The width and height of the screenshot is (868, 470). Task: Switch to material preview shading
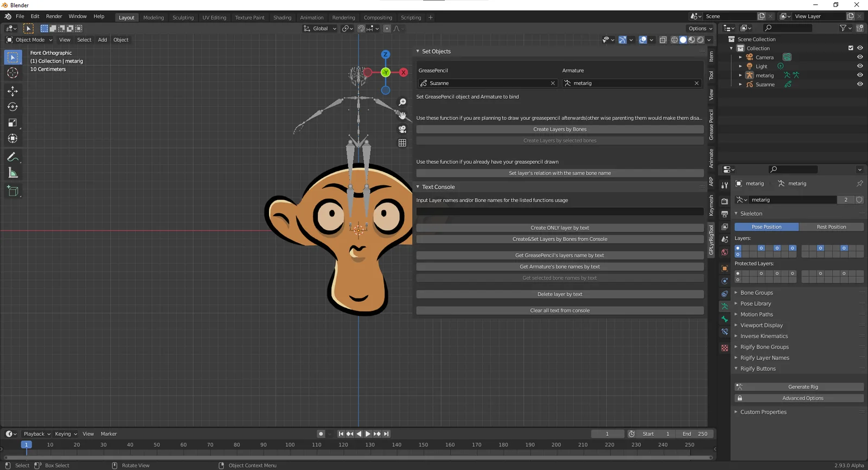click(692, 40)
